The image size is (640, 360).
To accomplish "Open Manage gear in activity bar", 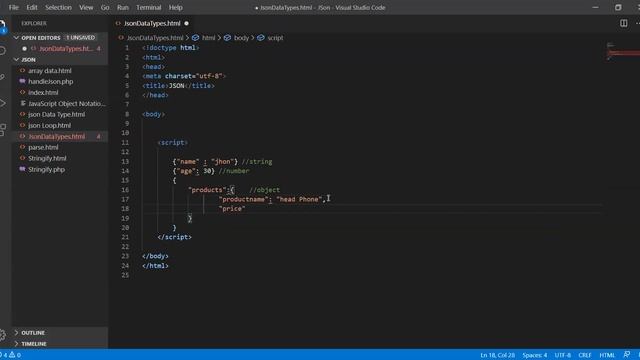I will [x=2, y=335].
